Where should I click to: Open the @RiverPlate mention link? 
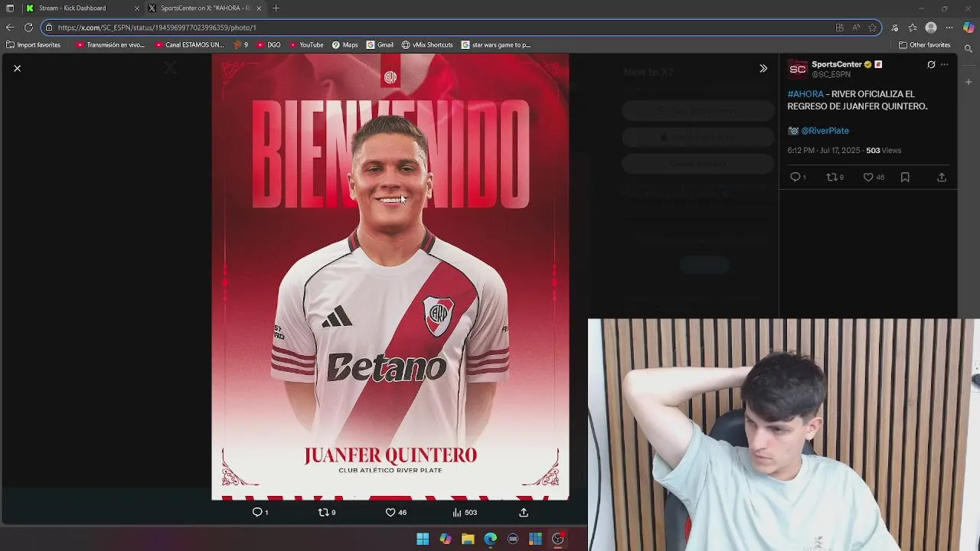825,131
